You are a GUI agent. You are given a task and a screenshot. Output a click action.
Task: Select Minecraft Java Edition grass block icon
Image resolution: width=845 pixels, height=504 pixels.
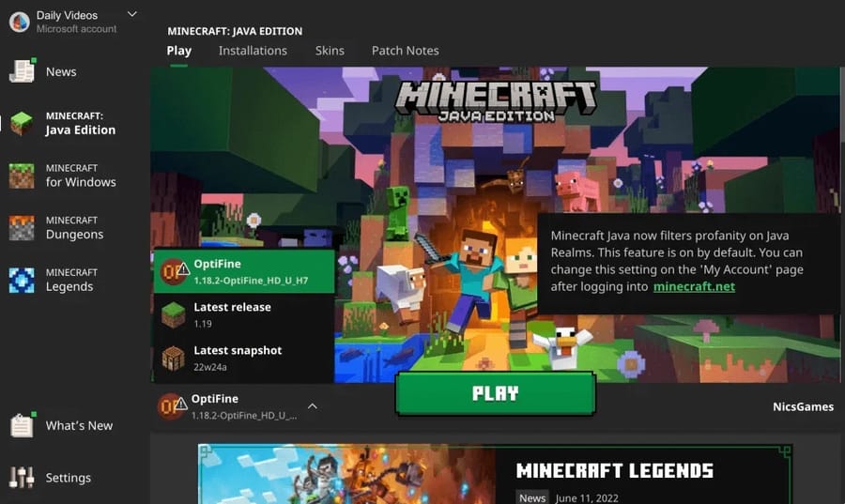22,123
